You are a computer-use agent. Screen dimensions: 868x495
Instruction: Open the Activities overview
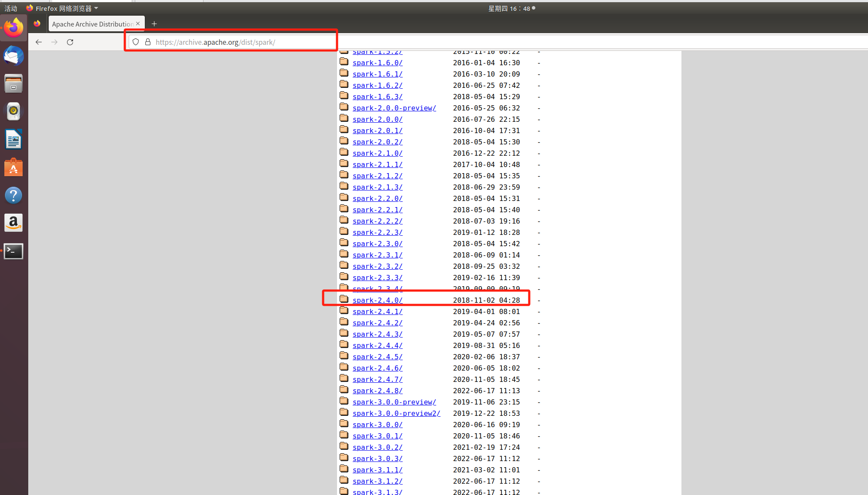(x=11, y=8)
